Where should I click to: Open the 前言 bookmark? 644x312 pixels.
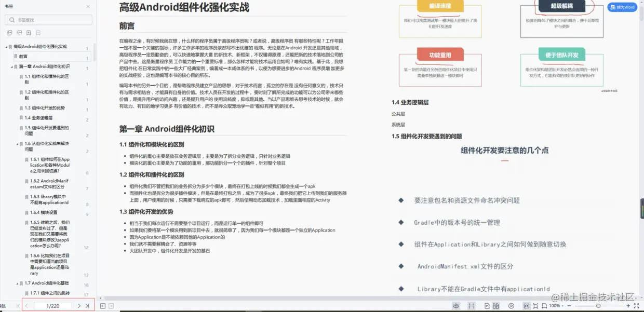tap(23, 57)
